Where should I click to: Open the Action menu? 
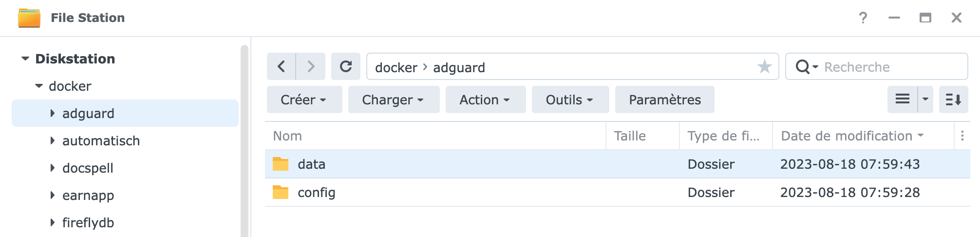[486, 99]
